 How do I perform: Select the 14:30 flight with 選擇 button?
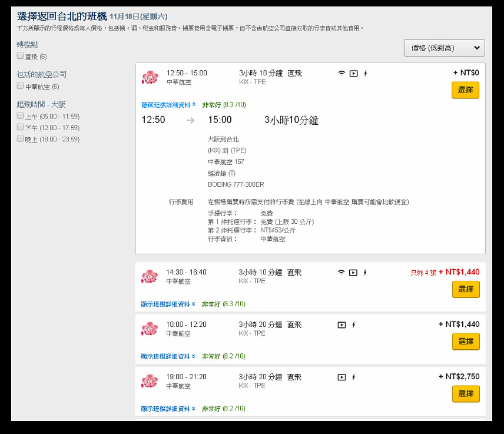(466, 289)
